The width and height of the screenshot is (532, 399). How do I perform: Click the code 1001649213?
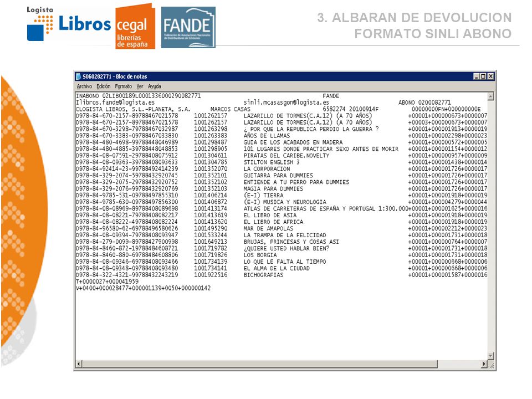(x=211, y=242)
